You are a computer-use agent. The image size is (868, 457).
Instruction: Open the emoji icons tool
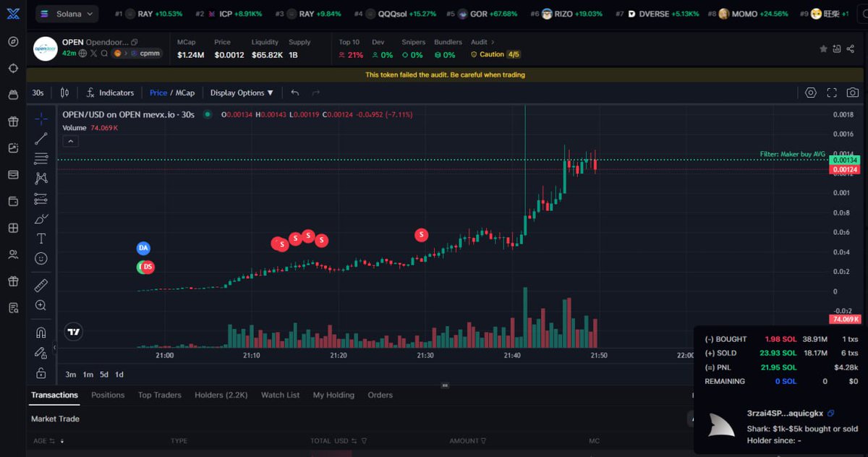click(x=41, y=258)
